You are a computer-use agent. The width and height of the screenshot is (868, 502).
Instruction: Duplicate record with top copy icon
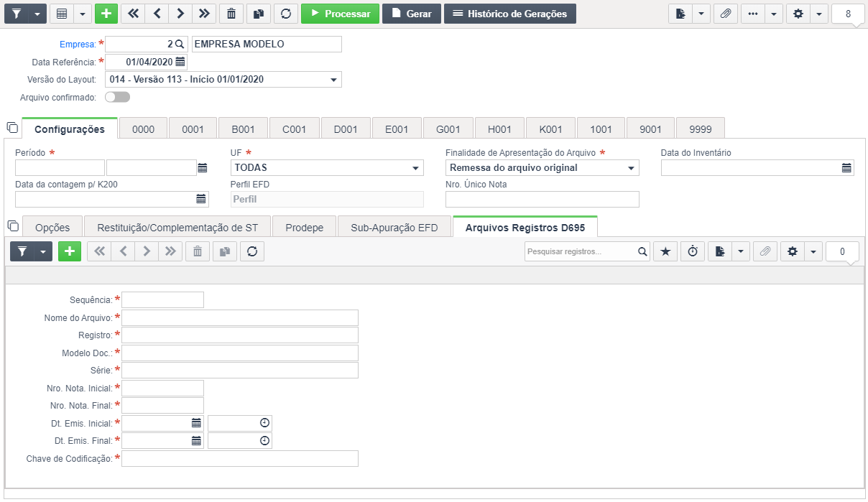258,14
